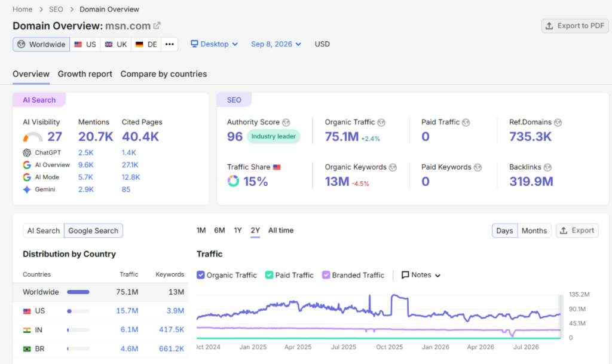Click the Google icon beside AI Mode
The height and width of the screenshot is (364, 612).
pyautogui.click(x=27, y=177)
